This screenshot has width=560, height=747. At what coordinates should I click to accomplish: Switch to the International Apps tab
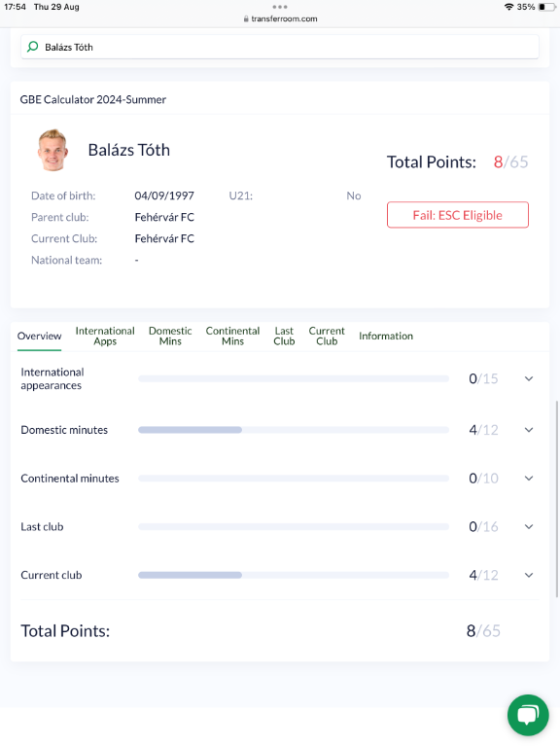pyautogui.click(x=105, y=336)
